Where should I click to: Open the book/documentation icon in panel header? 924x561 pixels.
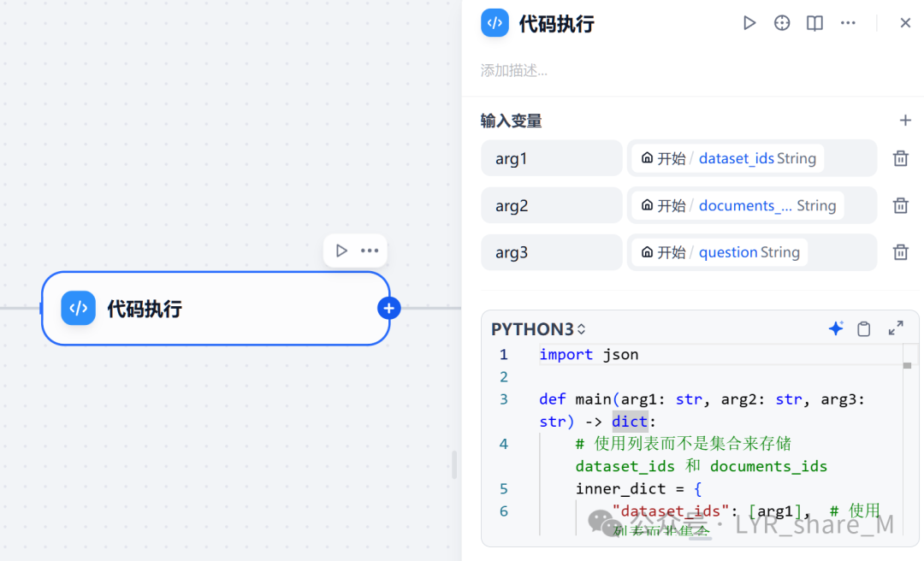pyautogui.click(x=814, y=23)
